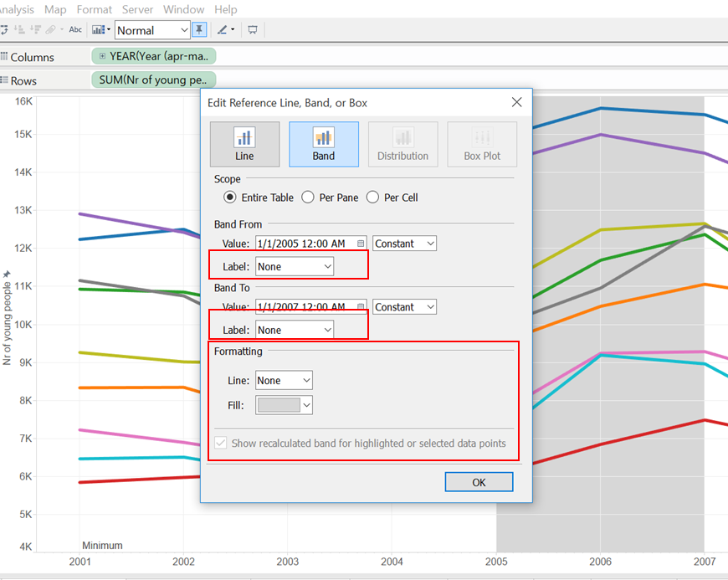This screenshot has width=728, height=580.
Task: Toggle Show recalculated band checkbox
Action: click(221, 443)
